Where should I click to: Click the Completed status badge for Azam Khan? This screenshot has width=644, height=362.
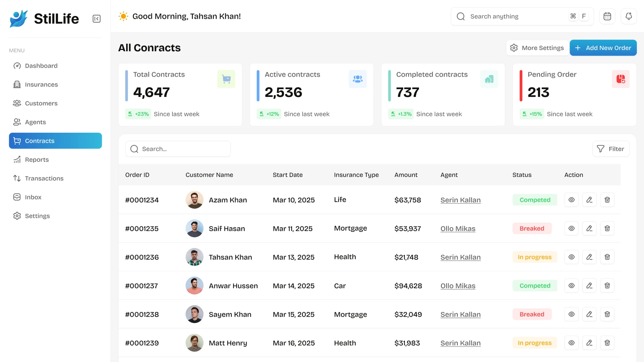535,200
